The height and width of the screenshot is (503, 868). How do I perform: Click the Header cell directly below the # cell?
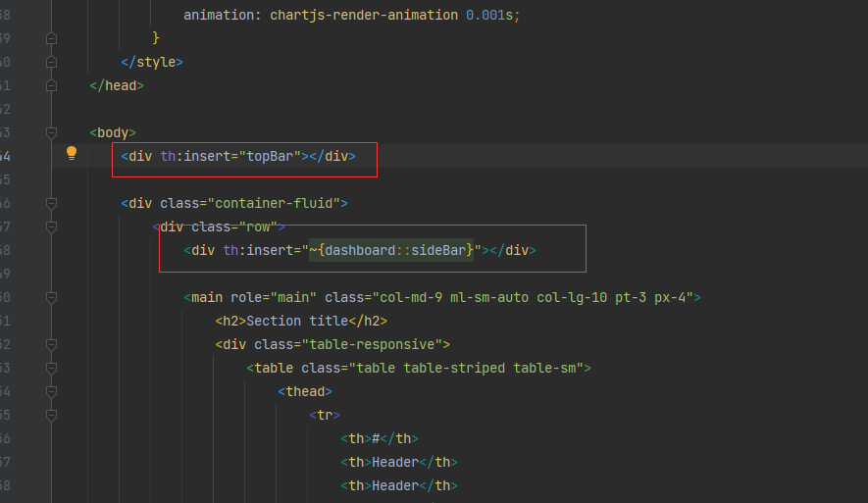(399, 462)
